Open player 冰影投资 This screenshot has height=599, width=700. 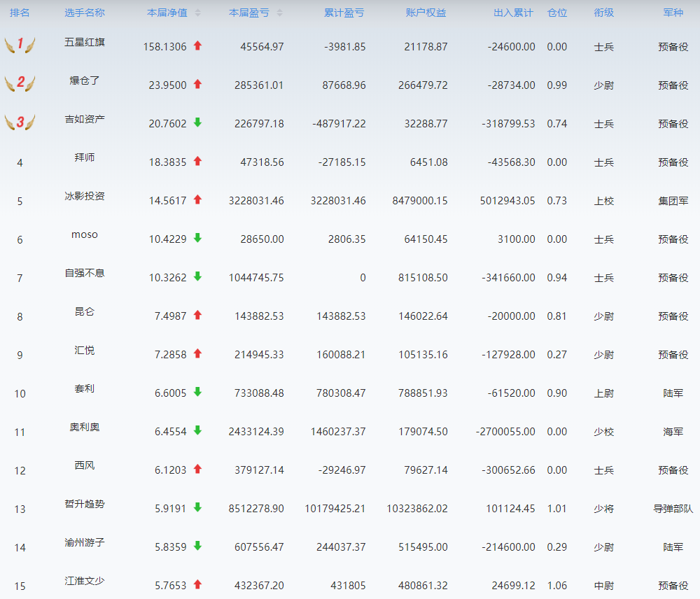click(85, 197)
